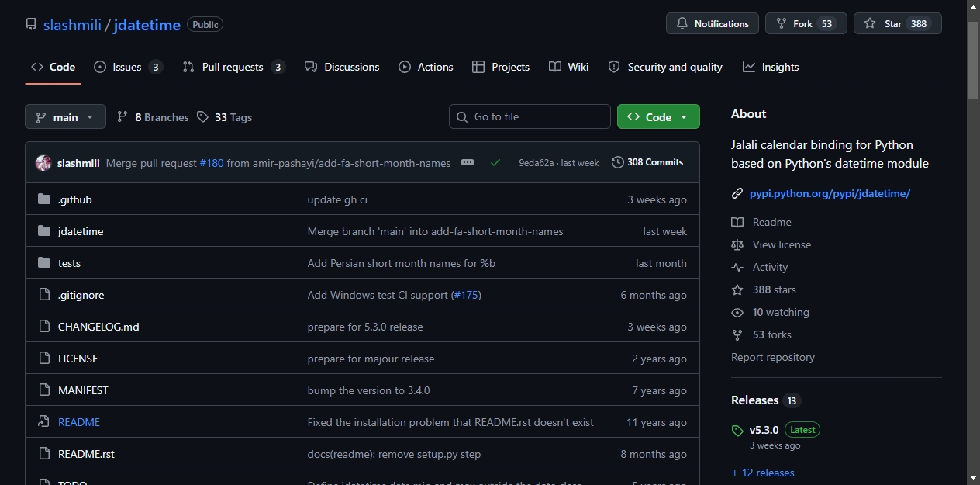Switch to the Issues tab

pyautogui.click(x=128, y=67)
